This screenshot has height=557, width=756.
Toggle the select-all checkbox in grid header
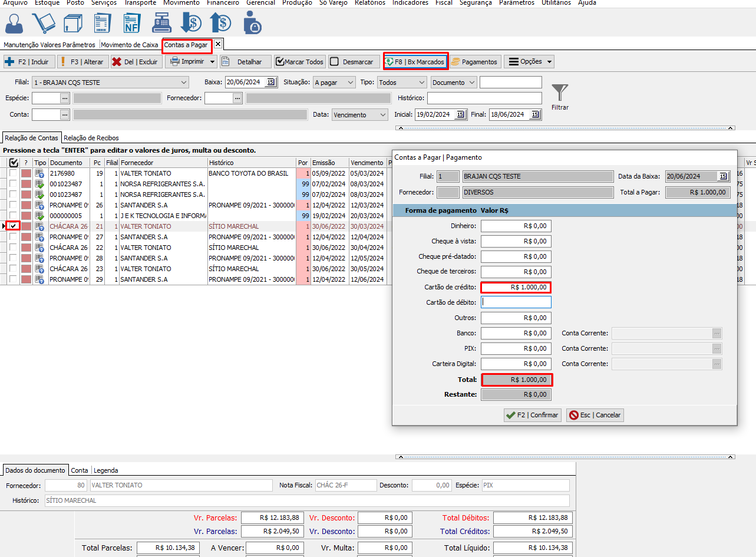(13, 163)
